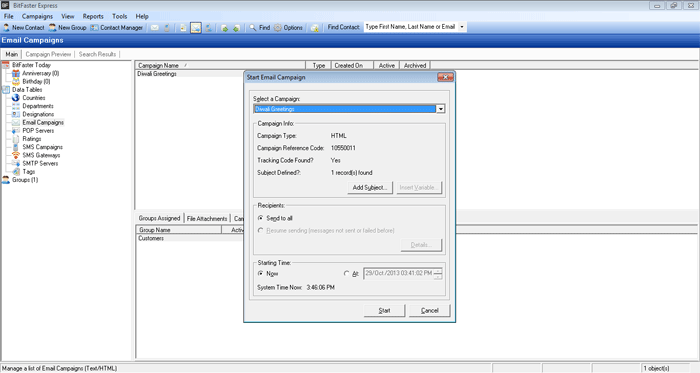
Task: Open the Find Contact dropdown arrow
Action: point(462,27)
